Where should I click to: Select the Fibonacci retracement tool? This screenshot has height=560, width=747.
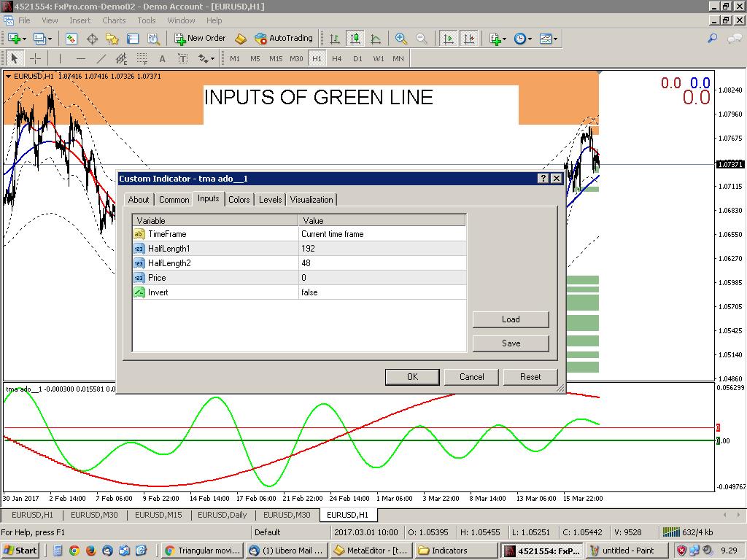(x=142, y=59)
